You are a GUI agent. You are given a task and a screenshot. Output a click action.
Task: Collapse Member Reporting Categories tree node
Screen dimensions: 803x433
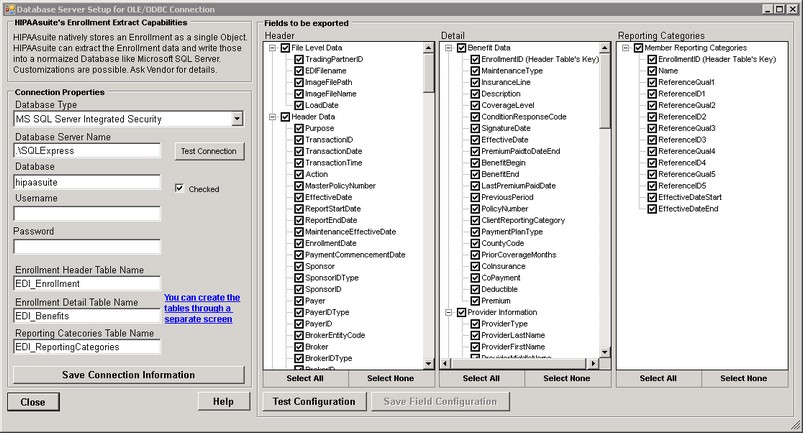pos(625,48)
